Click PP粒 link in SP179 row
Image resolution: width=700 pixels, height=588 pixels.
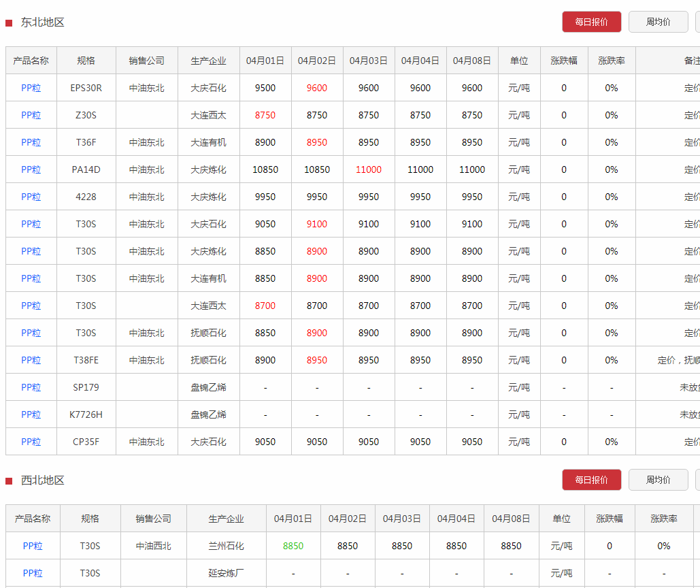31,387
